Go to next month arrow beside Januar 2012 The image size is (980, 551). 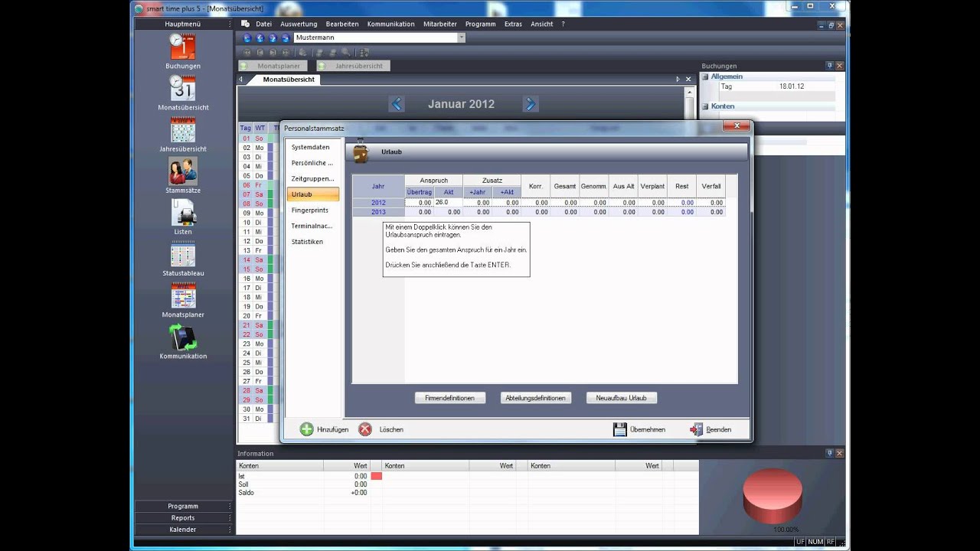click(531, 104)
